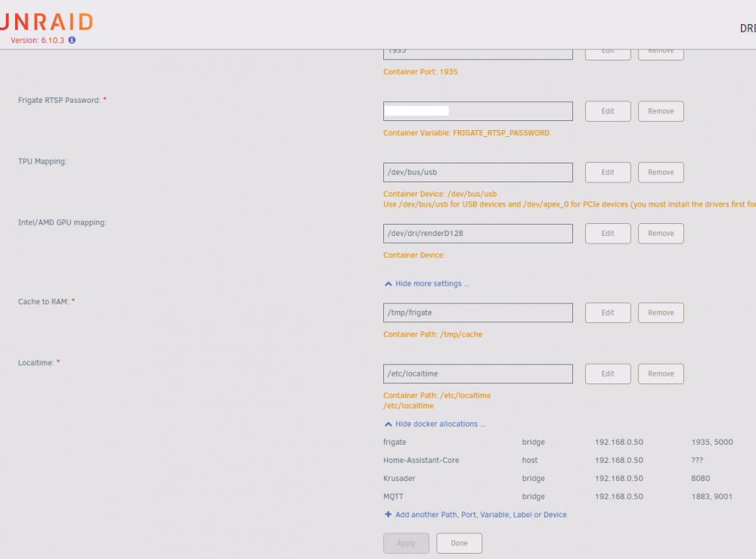
Task: Click the Frigate RTSP Password field
Action: (478, 111)
